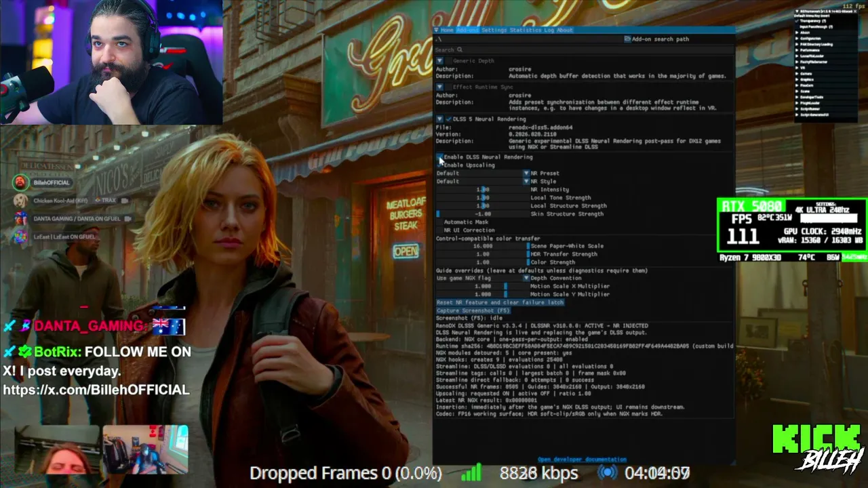This screenshot has width=868, height=488.
Task: Switch to the Add-ons tab
Action: point(468,30)
